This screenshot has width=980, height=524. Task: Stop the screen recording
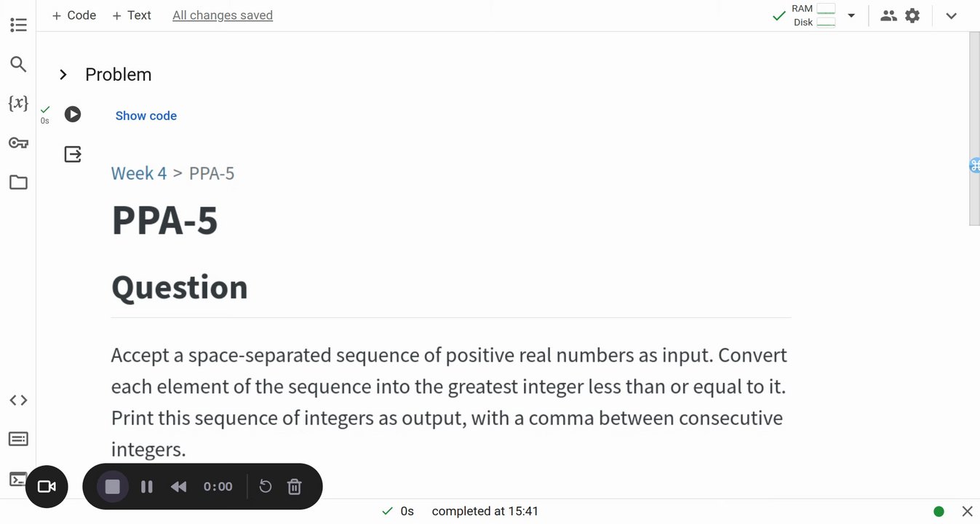(x=113, y=487)
